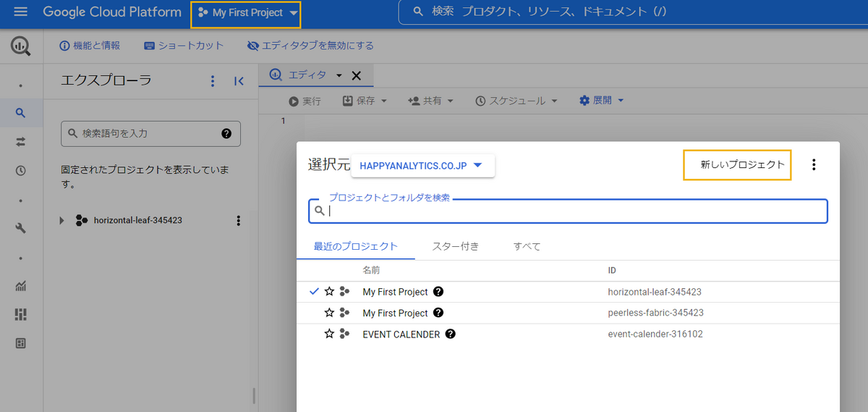Screen dimensions: 868x412
Task: Open My First Project with ID horizontal-leaf-345423
Action: 395,292
